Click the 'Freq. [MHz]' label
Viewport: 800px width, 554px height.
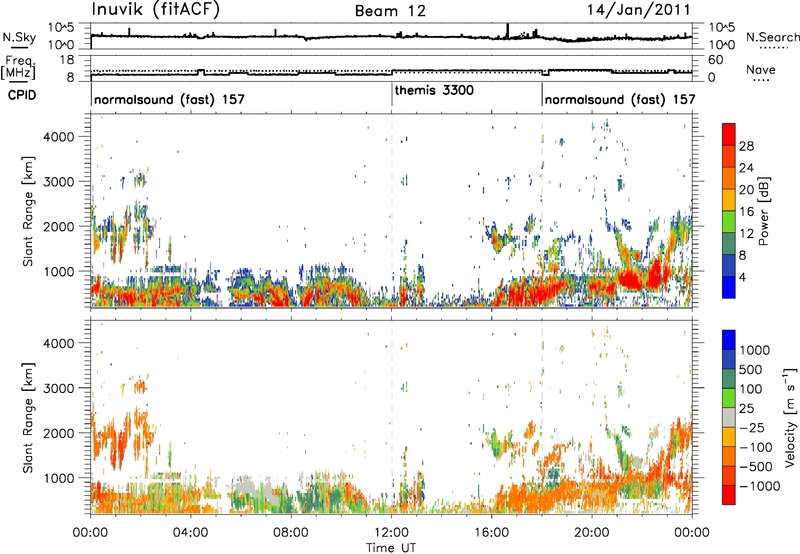19,67
